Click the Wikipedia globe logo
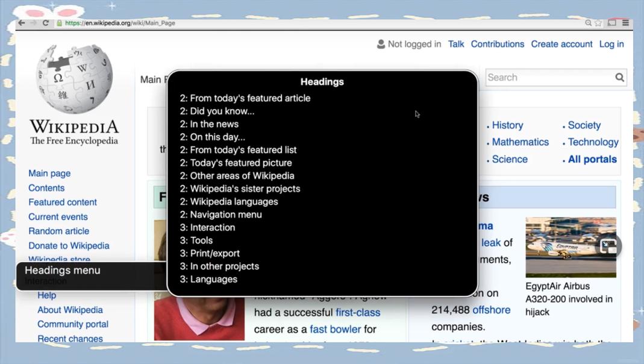644x364 pixels. click(74, 80)
